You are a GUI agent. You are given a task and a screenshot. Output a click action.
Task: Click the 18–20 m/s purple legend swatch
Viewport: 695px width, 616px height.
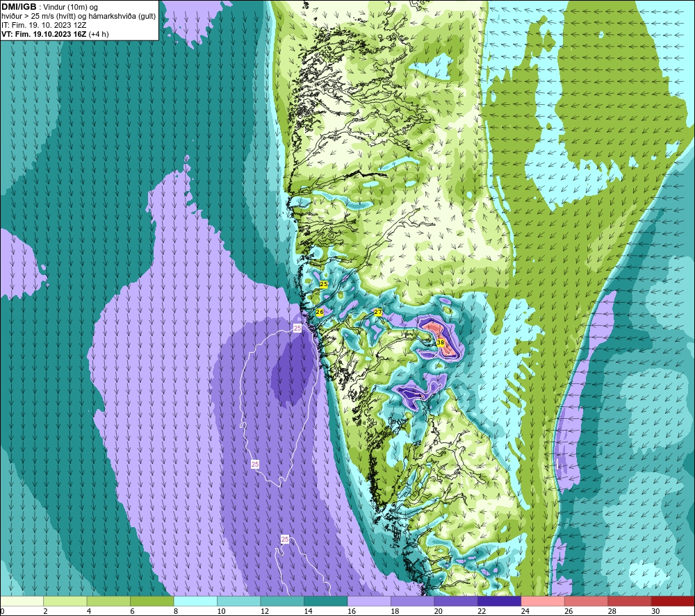coord(413,601)
